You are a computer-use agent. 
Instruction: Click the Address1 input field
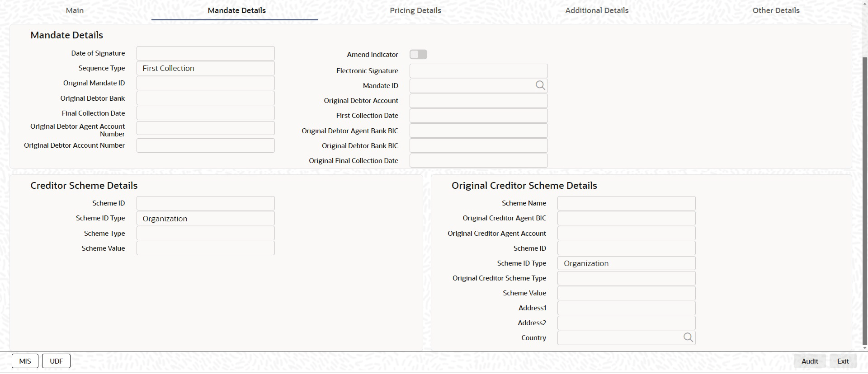tap(627, 308)
